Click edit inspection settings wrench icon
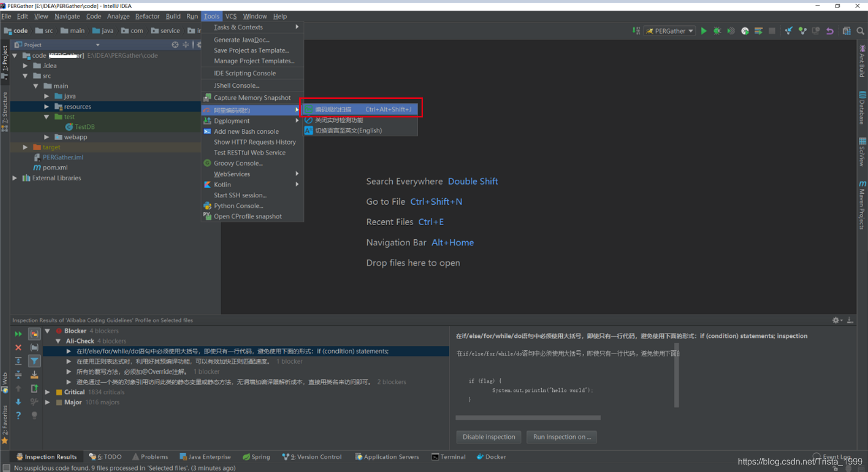Viewport: 868px width, 472px height. pyautogui.click(x=34, y=402)
